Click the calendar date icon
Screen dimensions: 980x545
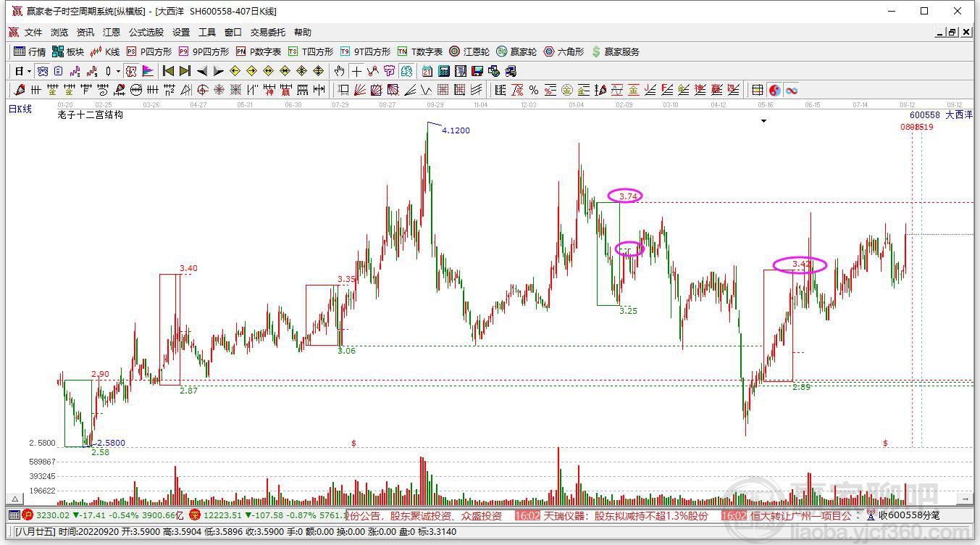(x=427, y=71)
